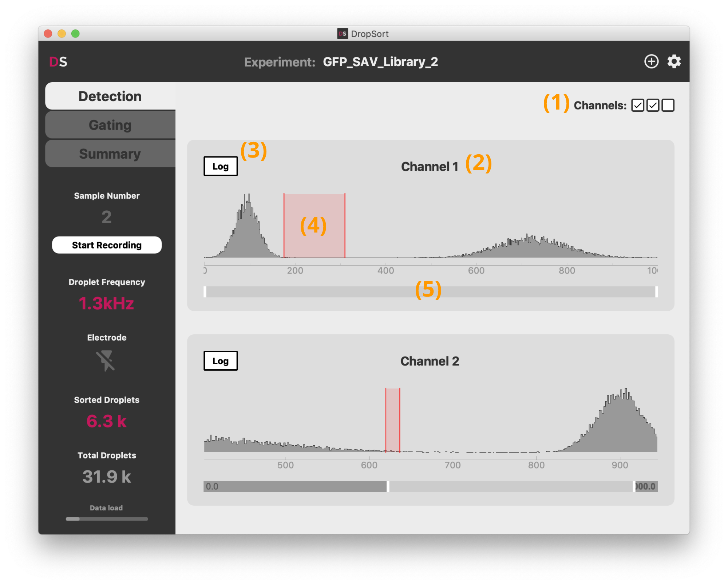Switch to the Summary tab
728x585 pixels.
pos(109,154)
